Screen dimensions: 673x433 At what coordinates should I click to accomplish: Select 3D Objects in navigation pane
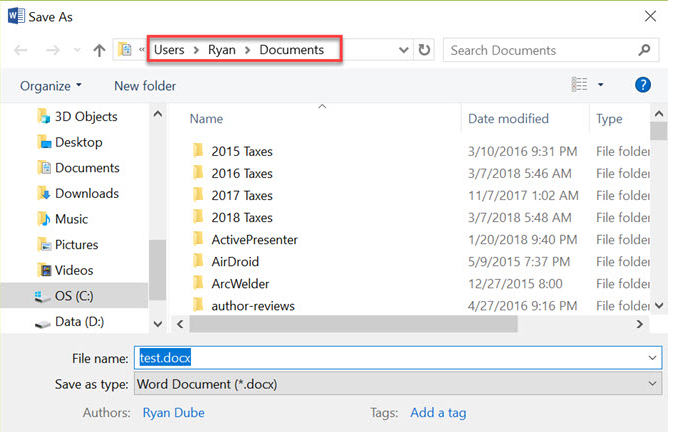(x=85, y=116)
